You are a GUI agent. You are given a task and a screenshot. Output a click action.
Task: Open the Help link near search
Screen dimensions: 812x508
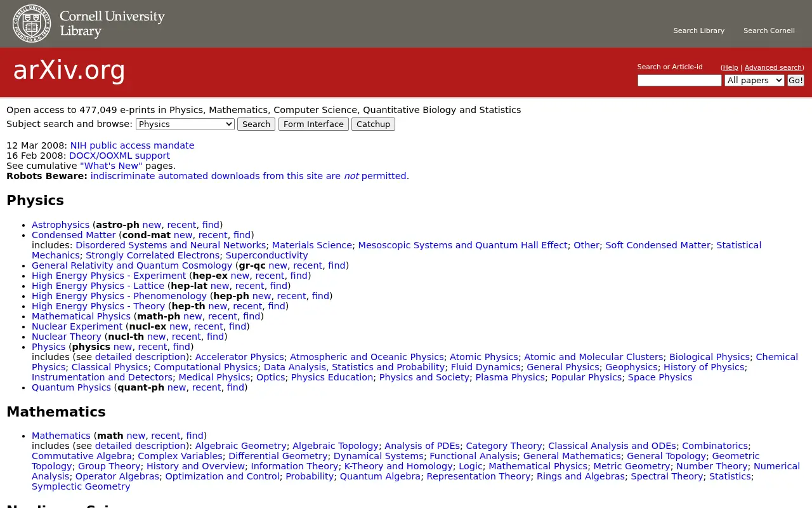tap(730, 67)
